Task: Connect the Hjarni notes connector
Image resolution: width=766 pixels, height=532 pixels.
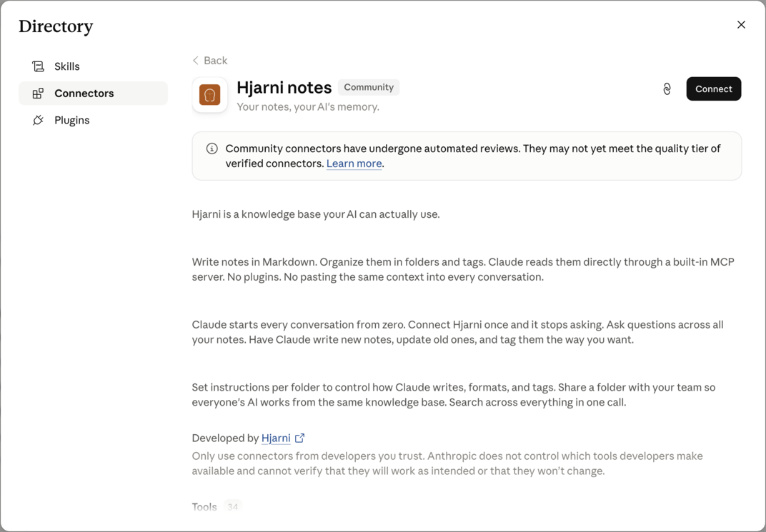Action: 713,89
